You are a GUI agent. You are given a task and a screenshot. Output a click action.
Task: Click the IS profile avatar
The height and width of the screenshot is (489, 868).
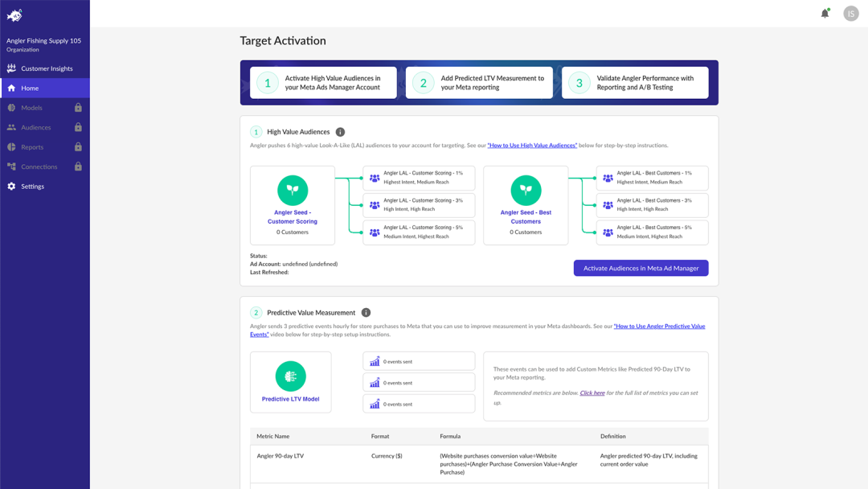(x=851, y=13)
